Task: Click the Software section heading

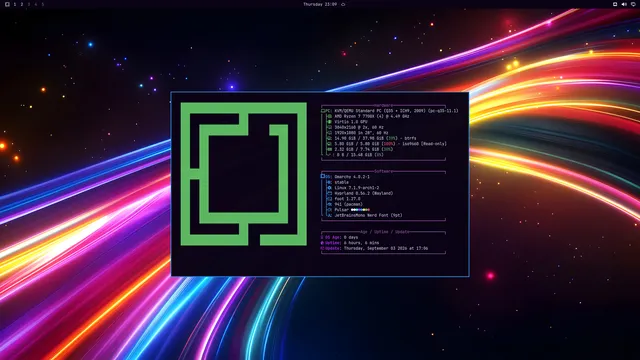Action: (383, 171)
